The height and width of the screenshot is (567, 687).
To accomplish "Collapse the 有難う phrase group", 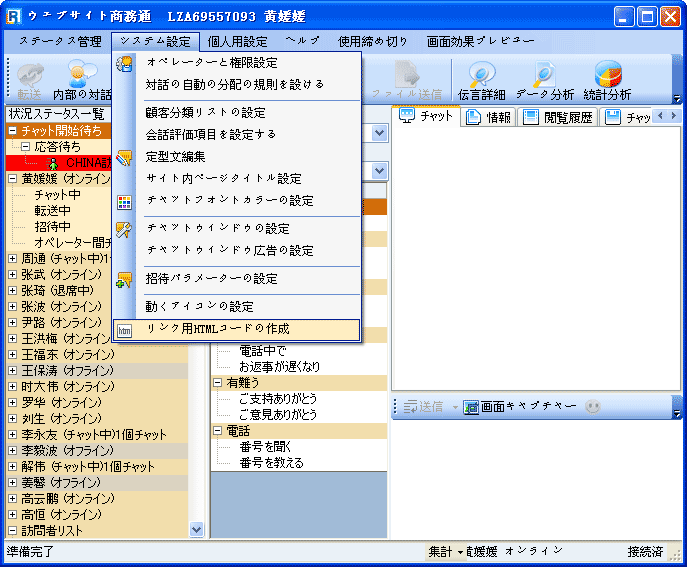I will coord(218,382).
